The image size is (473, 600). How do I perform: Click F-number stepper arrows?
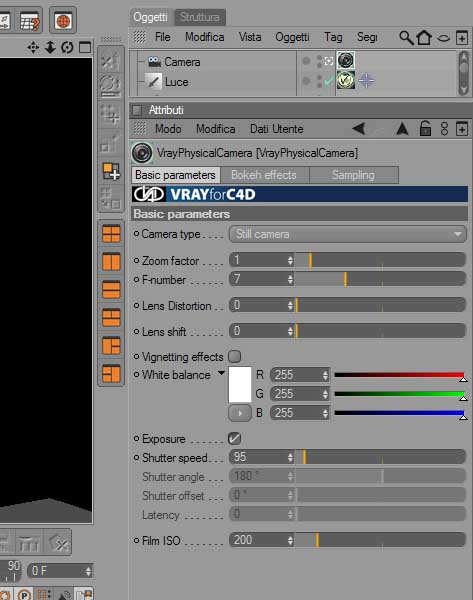[290, 279]
